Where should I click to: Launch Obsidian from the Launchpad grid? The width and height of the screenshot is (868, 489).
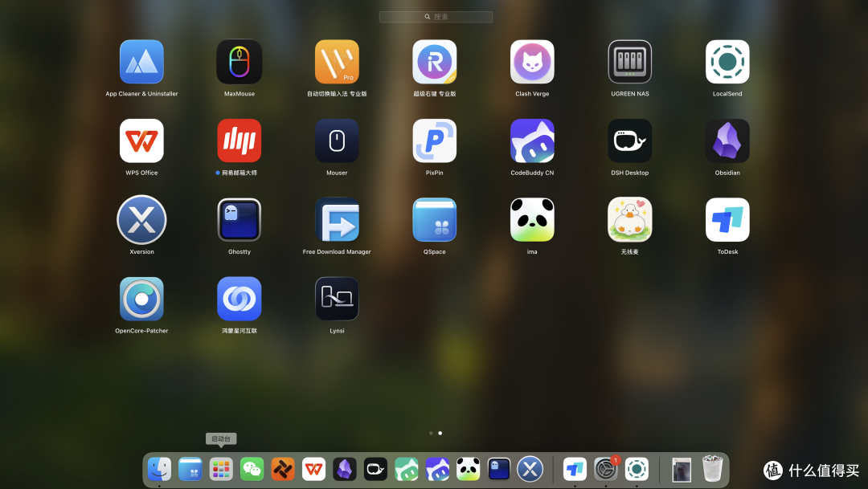727,141
